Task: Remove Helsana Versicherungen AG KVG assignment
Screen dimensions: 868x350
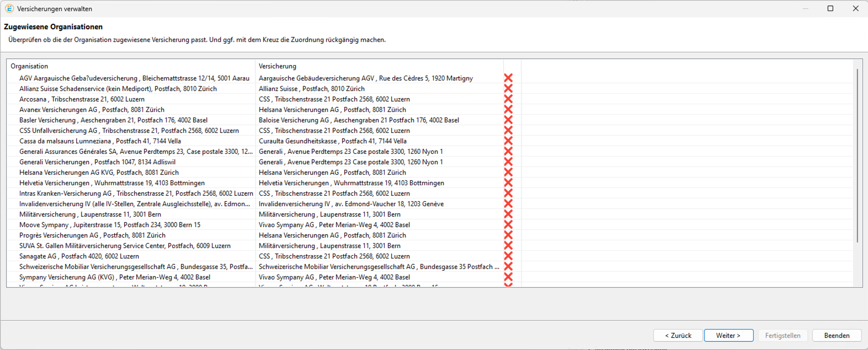Action: click(x=508, y=173)
